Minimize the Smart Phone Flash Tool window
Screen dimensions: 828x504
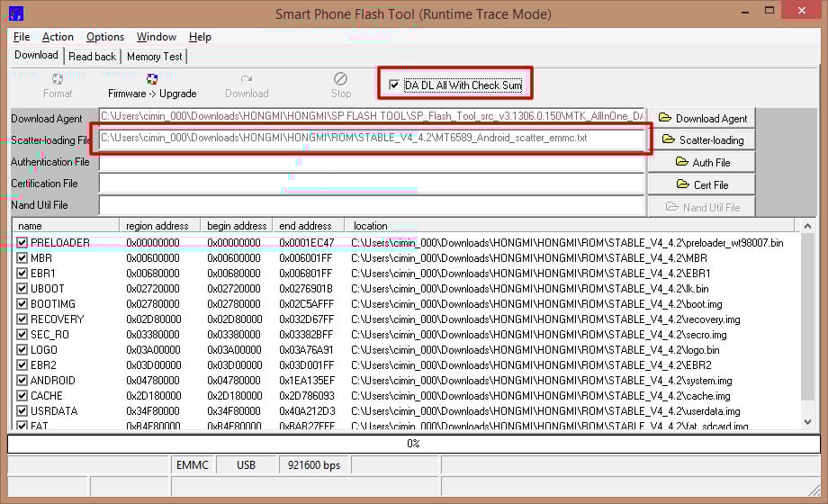pos(745,11)
